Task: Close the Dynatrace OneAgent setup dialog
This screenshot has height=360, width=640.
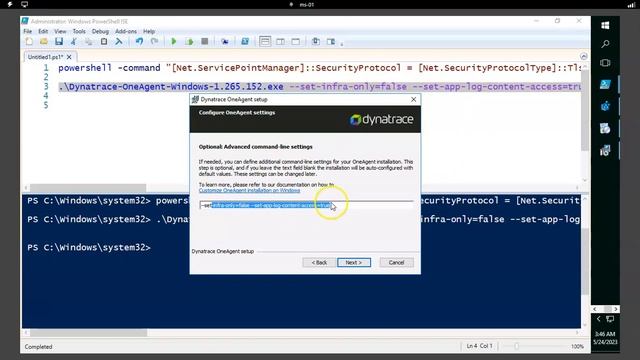Action: click(413, 99)
